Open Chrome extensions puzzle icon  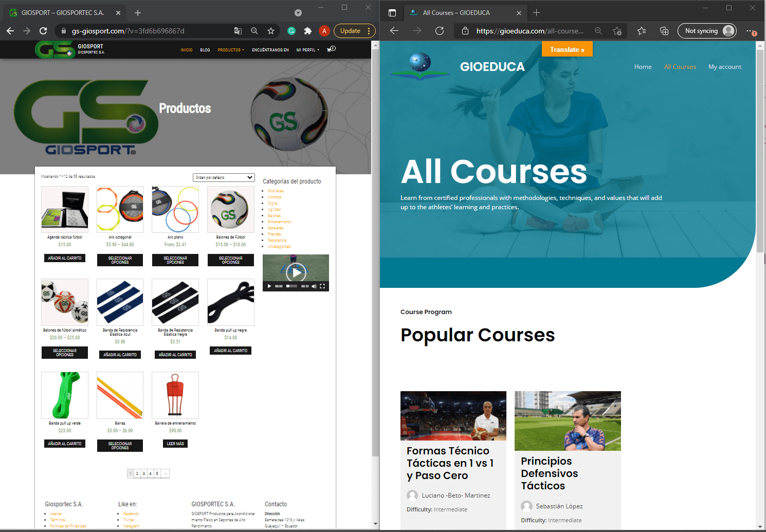308,31
